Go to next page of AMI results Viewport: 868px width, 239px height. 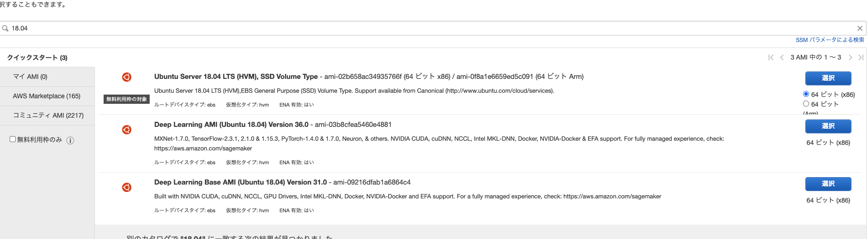tap(851, 57)
